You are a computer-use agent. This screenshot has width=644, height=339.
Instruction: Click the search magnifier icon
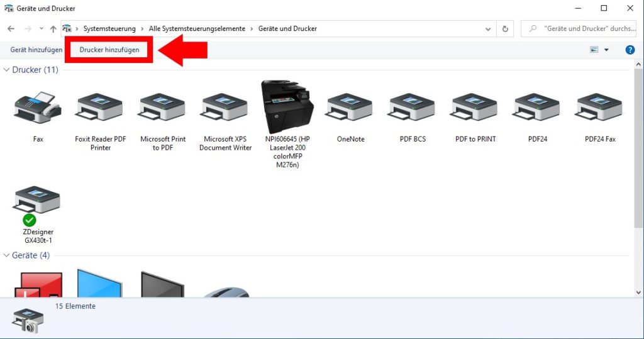(x=533, y=28)
